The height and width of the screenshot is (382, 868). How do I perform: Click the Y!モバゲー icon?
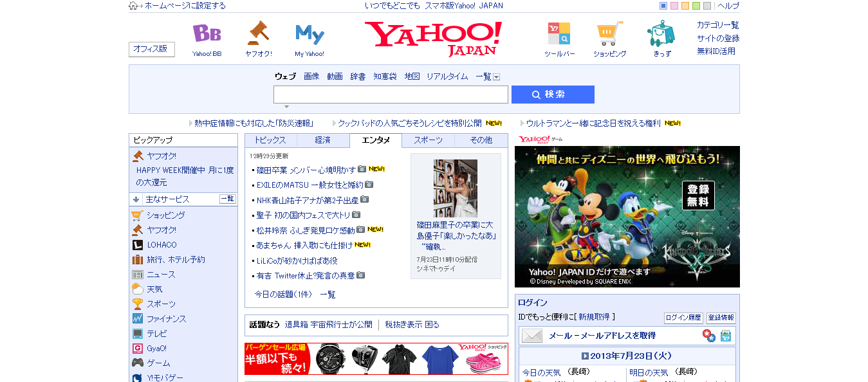pyautogui.click(x=137, y=378)
